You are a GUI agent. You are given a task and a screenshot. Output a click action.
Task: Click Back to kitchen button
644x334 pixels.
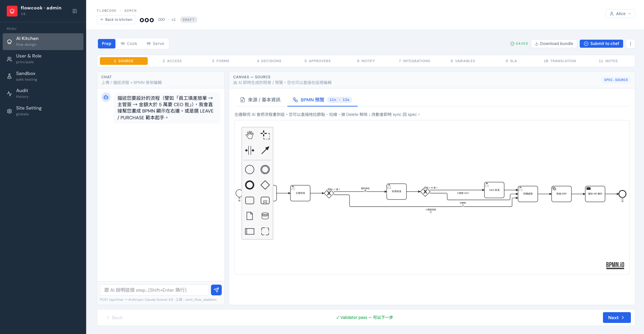[x=116, y=20]
